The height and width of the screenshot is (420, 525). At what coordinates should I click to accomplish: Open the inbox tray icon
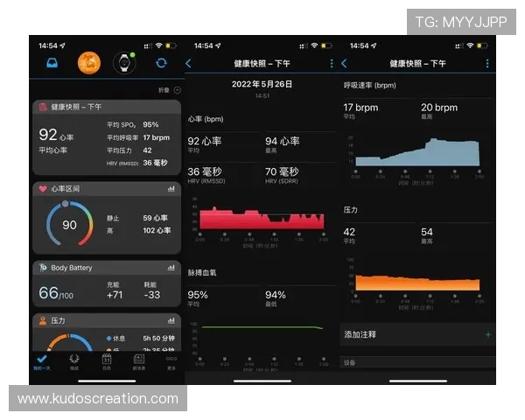click(52, 63)
